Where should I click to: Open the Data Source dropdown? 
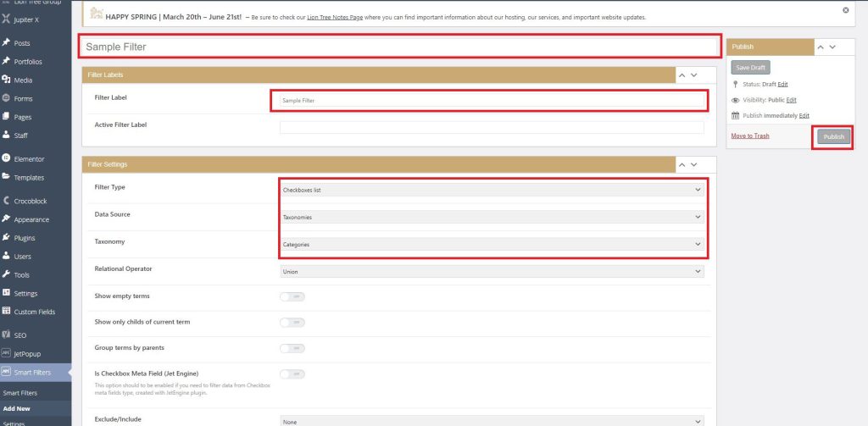point(492,217)
